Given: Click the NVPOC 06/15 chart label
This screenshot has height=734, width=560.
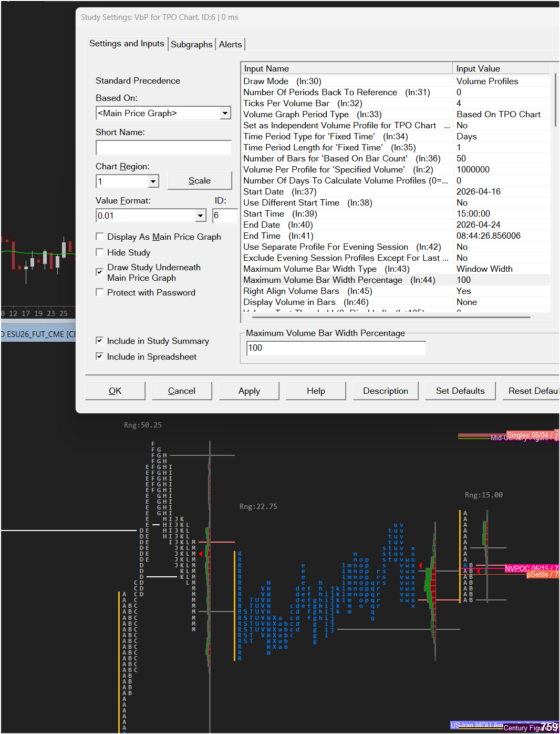Looking at the screenshot, I should 531,568.
